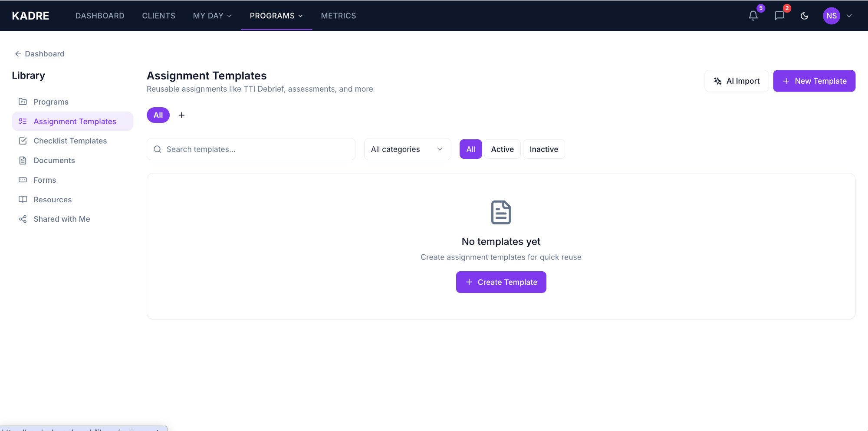Click the plus to add a view tab

tap(181, 115)
